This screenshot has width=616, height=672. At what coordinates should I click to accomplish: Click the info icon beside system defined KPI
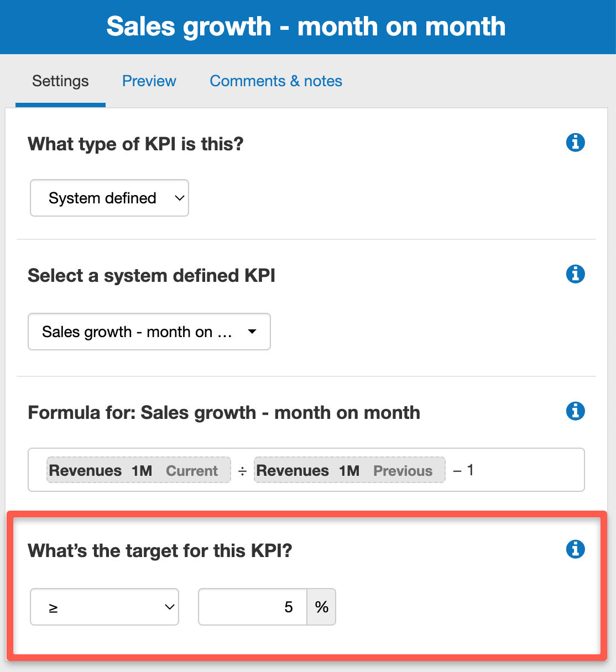pyautogui.click(x=576, y=274)
